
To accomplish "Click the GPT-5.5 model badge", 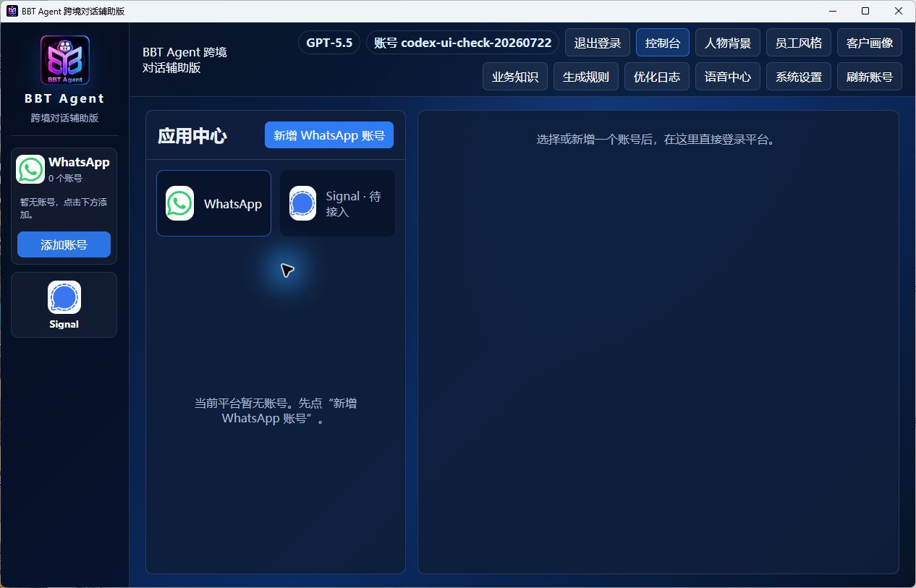I will point(329,43).
